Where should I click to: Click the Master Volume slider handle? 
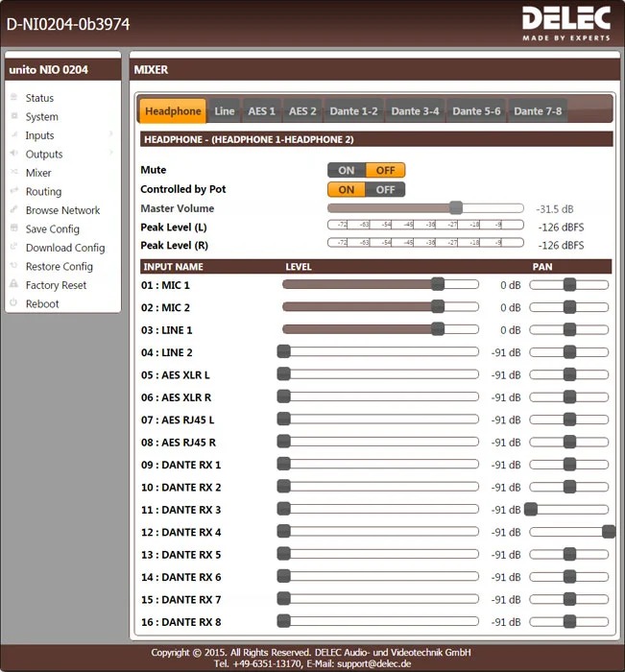(x=456, y=208)
